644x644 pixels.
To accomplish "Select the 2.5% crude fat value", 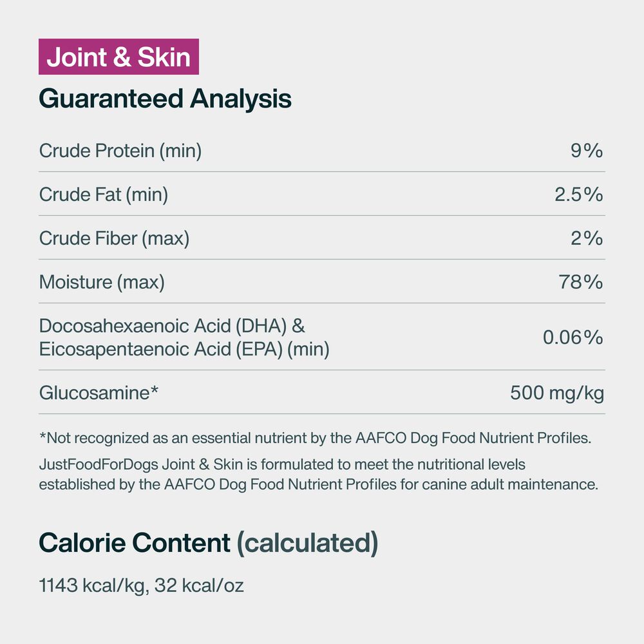I will (578, 194).
